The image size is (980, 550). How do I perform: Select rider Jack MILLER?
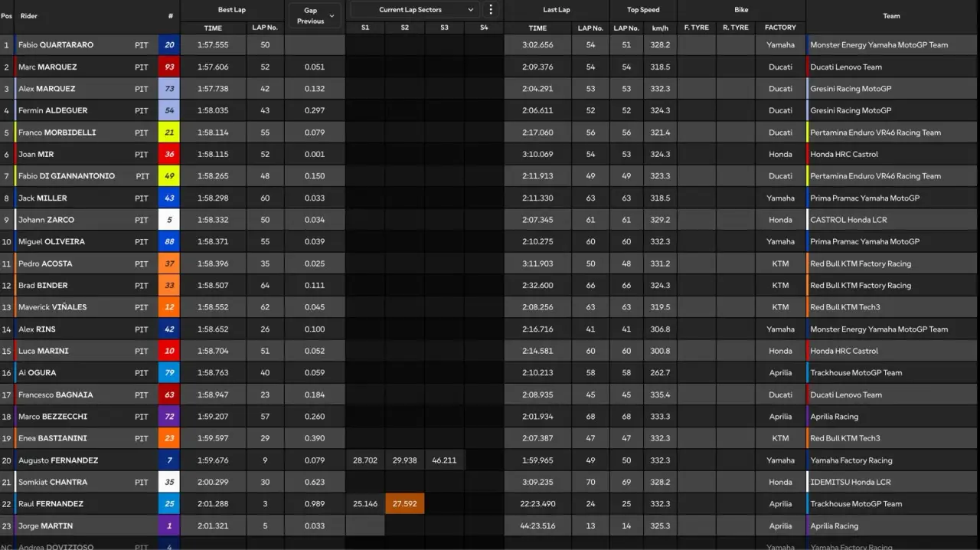pyautogui.click(x=43, y=198)
